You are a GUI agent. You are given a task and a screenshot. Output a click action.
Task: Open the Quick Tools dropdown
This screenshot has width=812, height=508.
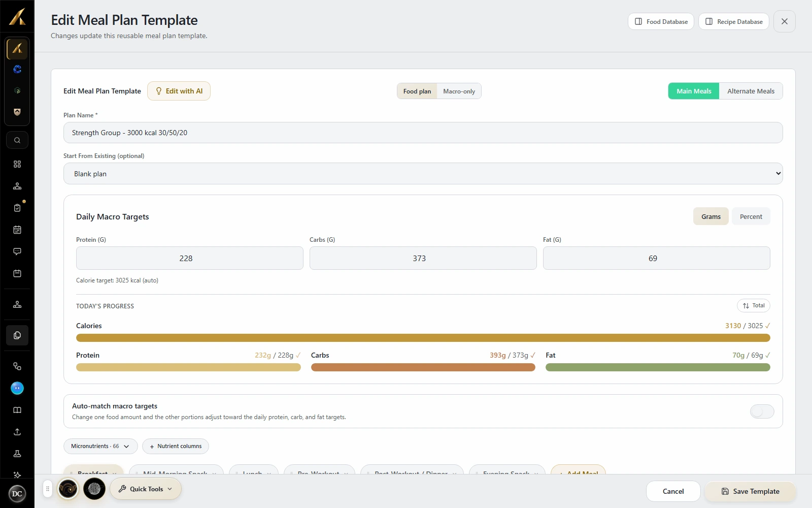146,489
